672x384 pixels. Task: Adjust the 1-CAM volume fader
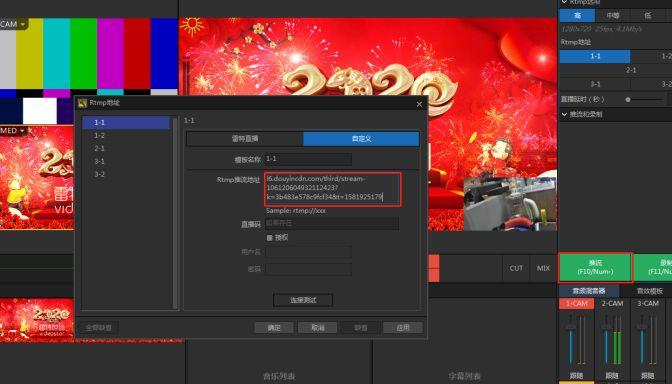[x=570, y=327]
